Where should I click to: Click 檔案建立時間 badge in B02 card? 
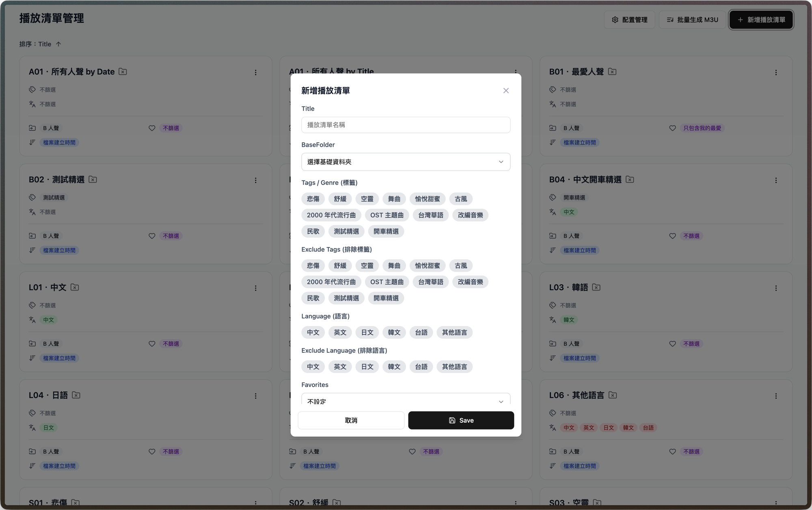[59, 250]
